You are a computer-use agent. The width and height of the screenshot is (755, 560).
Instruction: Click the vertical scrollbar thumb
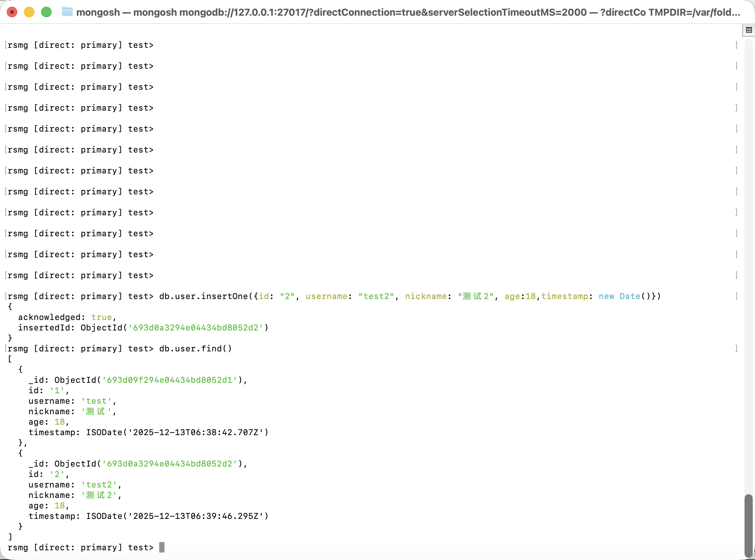pyautogui.click(x=748, y=525)
